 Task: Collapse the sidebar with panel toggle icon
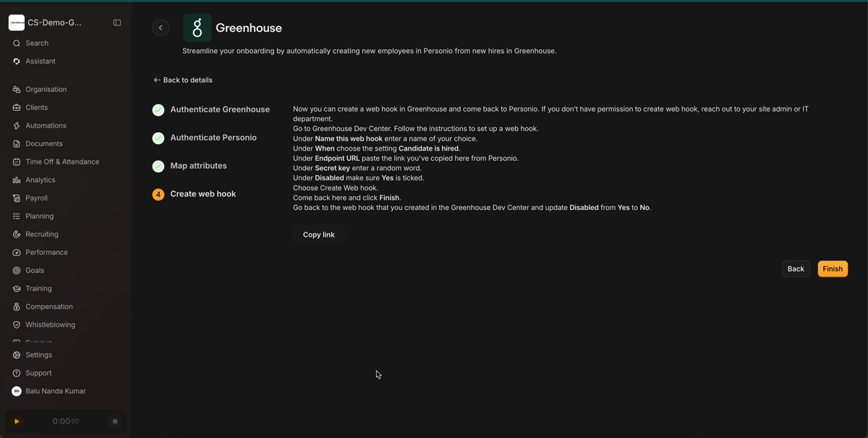pyautogui.click(x=117, y=23)
